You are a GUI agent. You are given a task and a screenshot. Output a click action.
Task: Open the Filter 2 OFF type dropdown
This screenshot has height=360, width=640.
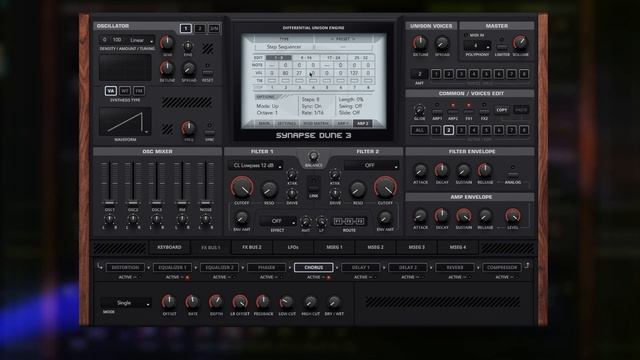tap(371, 165)
